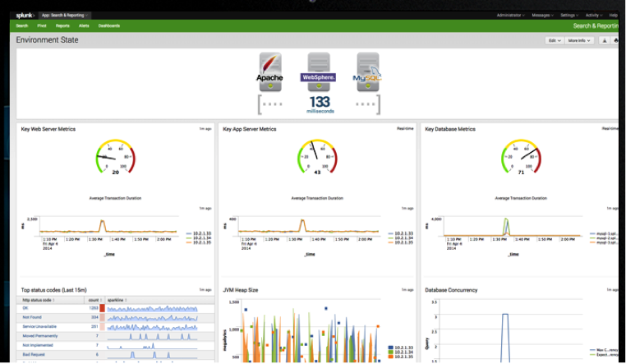Click the JVM Heap Size panel title
The width and height of the screenshot is (626, 364).
click(x=241, y=290)
